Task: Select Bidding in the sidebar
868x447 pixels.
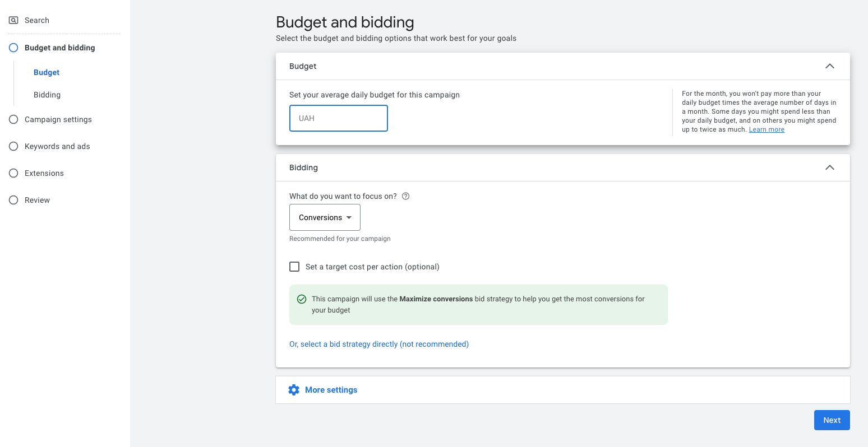Action: [x=47, y=95]
